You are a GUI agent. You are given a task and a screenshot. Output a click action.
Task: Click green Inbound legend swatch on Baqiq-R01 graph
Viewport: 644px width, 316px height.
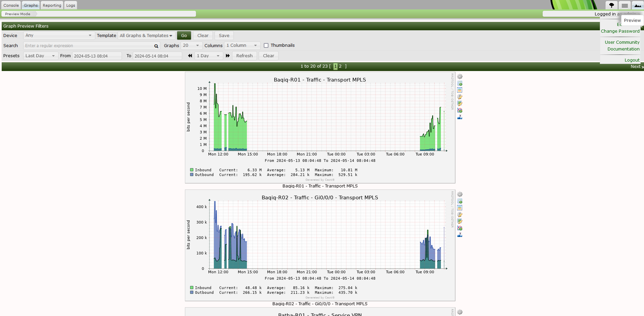(192, 170)
